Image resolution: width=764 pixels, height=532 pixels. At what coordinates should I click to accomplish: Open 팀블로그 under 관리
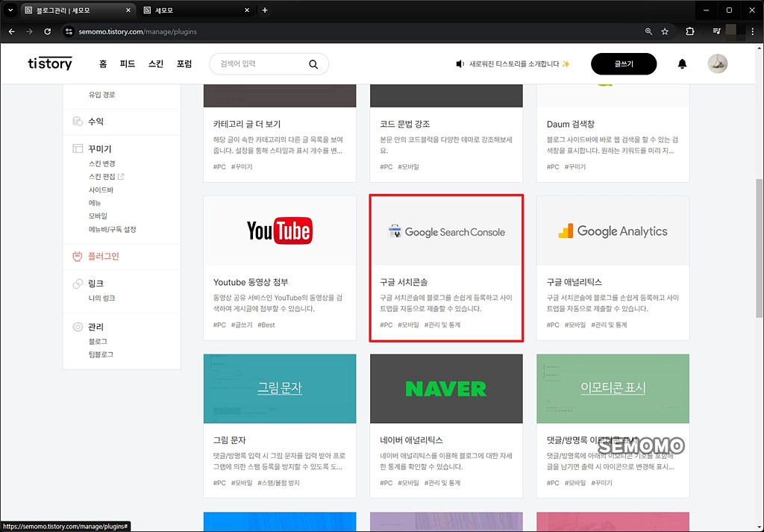tap(101, 354)
